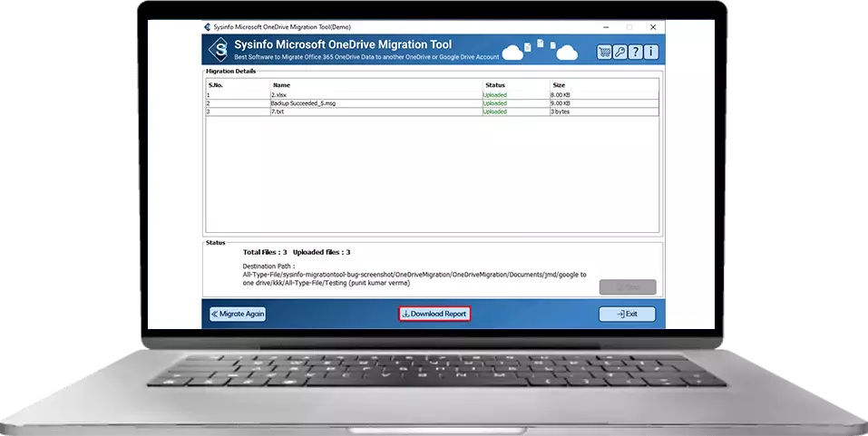The height and width of the screenshot is (436, 868).
Task: Click the Sysinfo logo in the header
Action: pos(218,50)
